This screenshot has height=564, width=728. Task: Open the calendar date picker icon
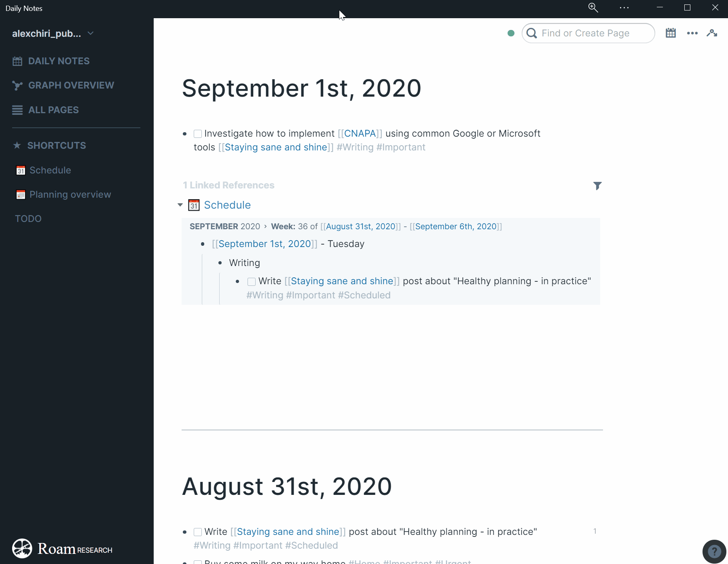(671, 33)
